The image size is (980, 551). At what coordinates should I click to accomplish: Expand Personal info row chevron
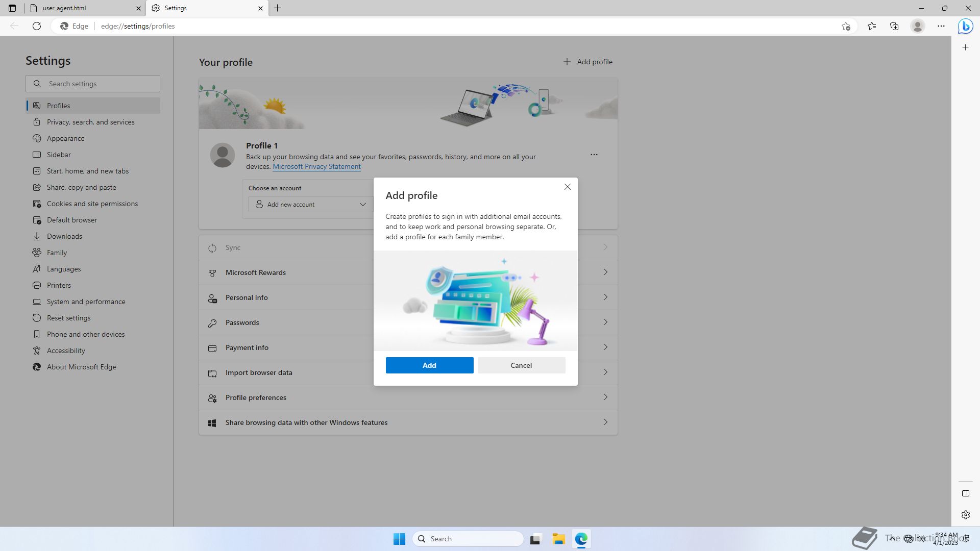(605, 297)
